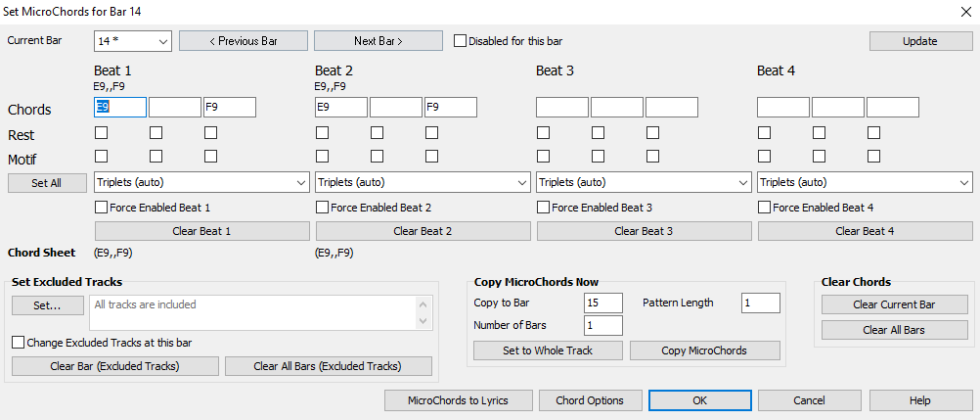Viewport: 980px width, 420px height.
Task: Click Clear All Bars in Clear Chords
Action: [894, 330]
